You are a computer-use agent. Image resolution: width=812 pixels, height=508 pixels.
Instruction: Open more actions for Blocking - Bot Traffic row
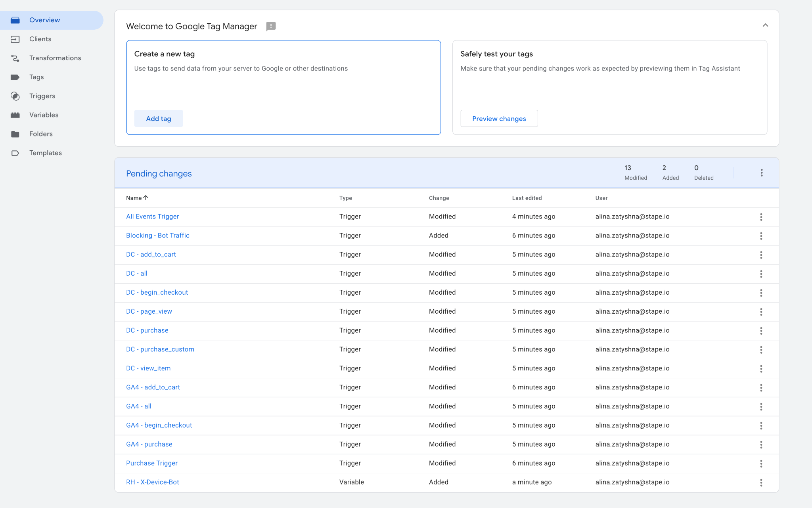761,236
